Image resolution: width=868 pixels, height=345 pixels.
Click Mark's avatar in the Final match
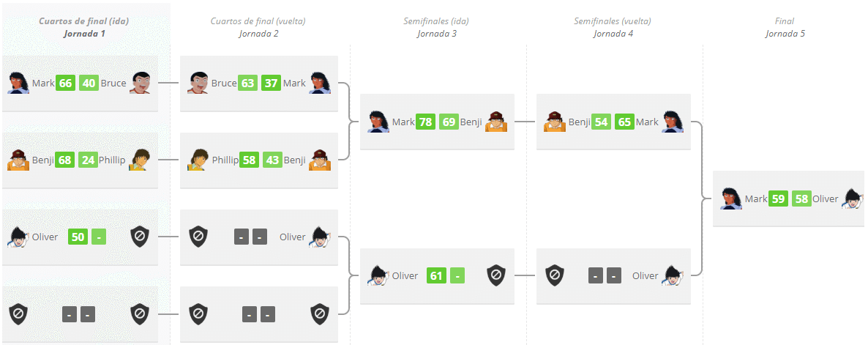coord(731,199)
